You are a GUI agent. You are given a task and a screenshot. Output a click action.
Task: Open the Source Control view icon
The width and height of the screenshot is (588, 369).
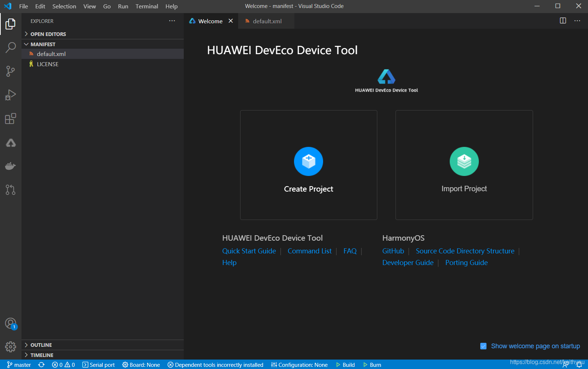coord(11,71)
